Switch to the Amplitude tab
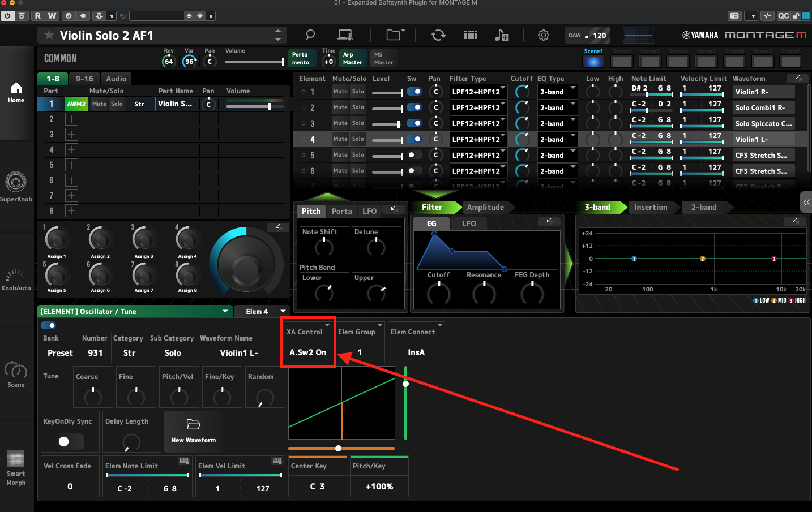Image resolution: width=812 pixels, height=512 pixels. click(x=485, y=207)
